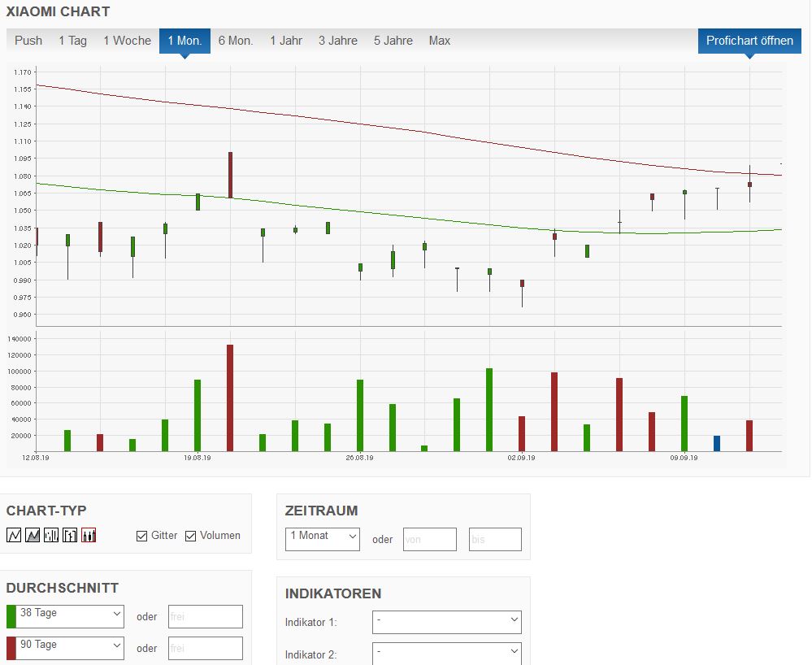Click the red 90 Tage color swatch
This screenshot has height=665, width=812.
coord(11,648)
